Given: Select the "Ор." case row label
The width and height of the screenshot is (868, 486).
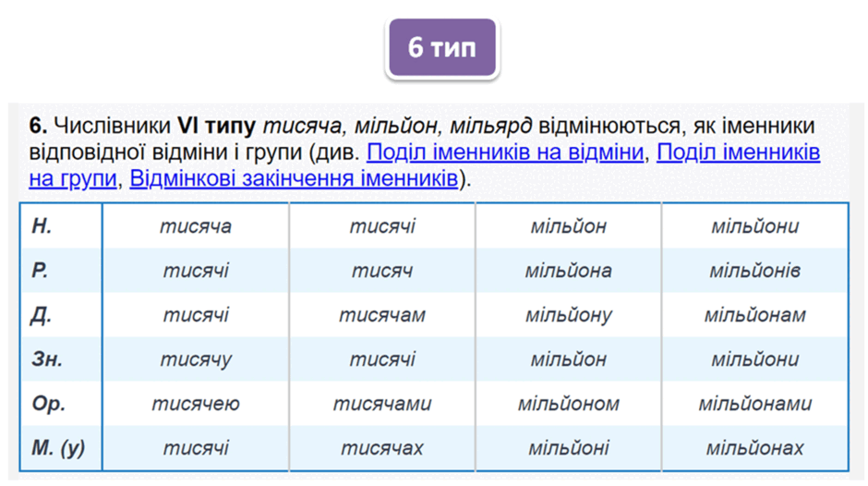Looking at the screenshot, I should pos(62,404).
